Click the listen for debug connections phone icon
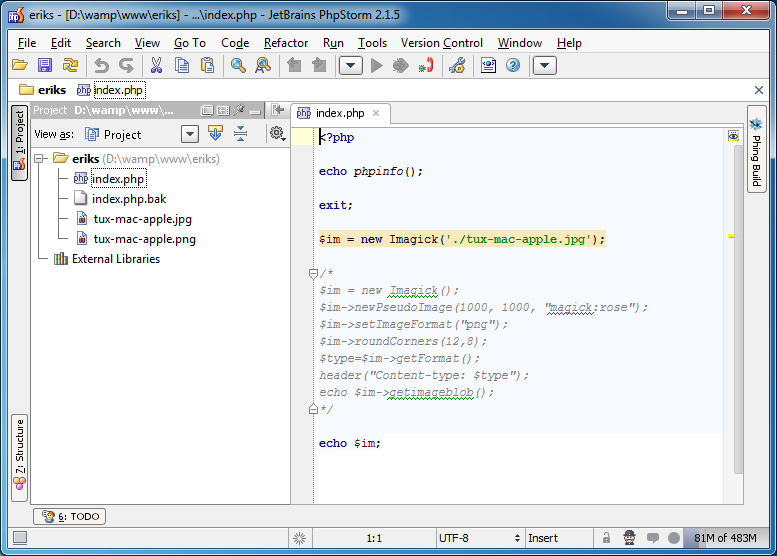Viewport: 777px width, 556px height. point(426,65)
